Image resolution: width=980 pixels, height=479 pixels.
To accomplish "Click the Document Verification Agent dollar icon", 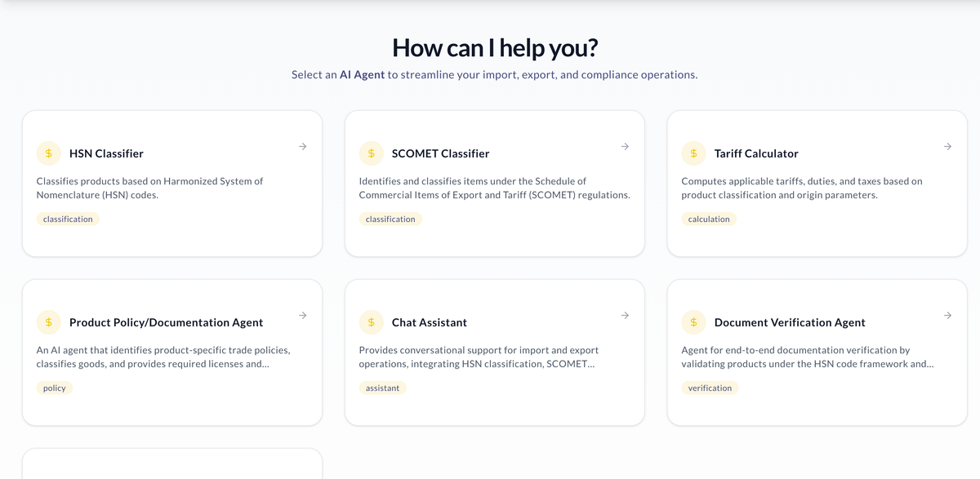I will (694, 322).
